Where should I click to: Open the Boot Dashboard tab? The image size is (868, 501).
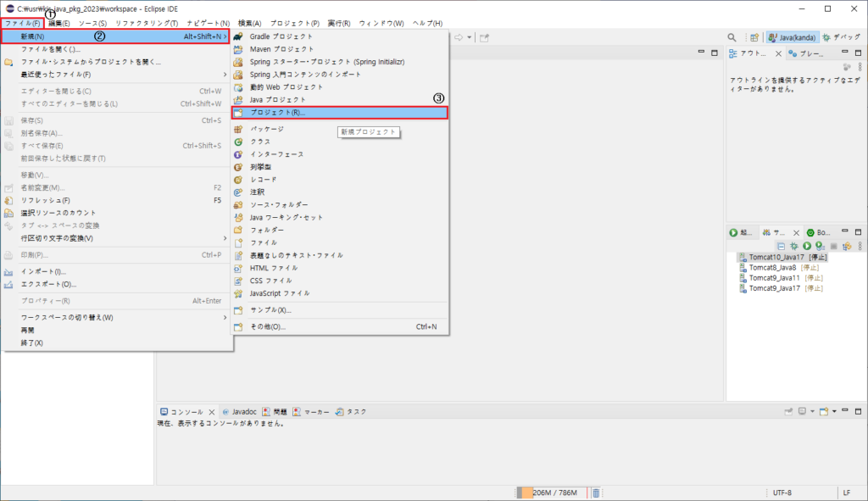(818, 232)
